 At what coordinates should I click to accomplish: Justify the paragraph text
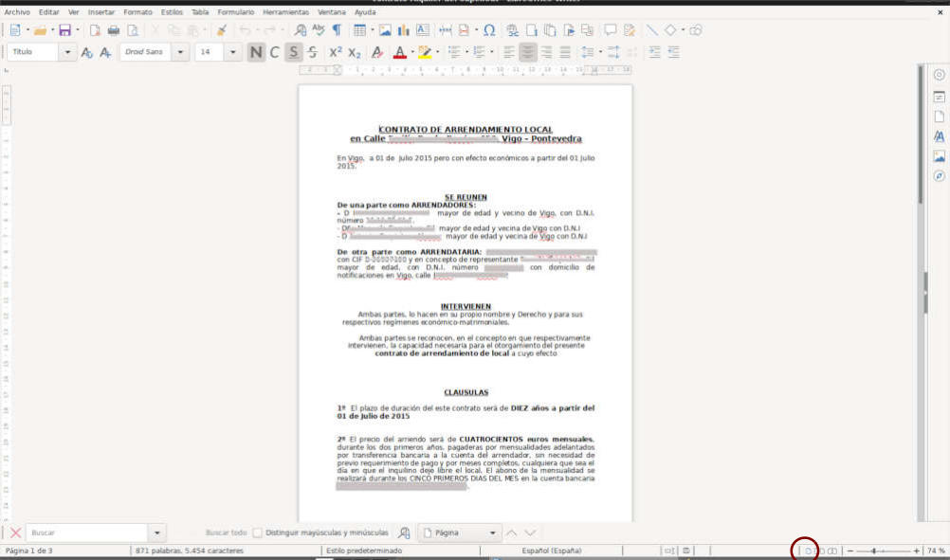point(565,53)
